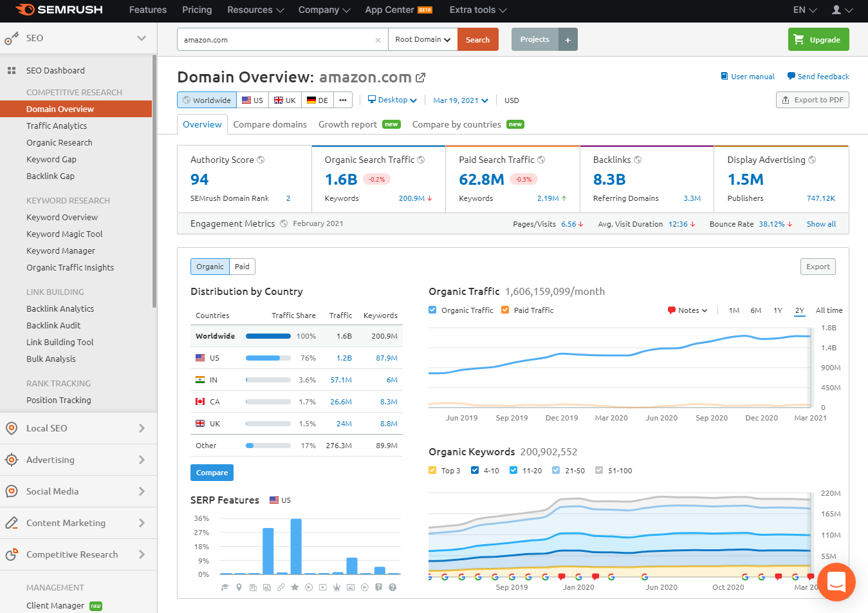Click the User manual book icon link
Viewport: 868px width, 613px height.
pos(747,76)
